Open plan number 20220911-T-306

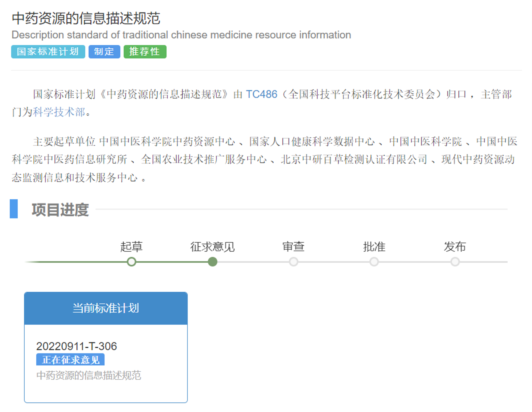tap(77, 346)
